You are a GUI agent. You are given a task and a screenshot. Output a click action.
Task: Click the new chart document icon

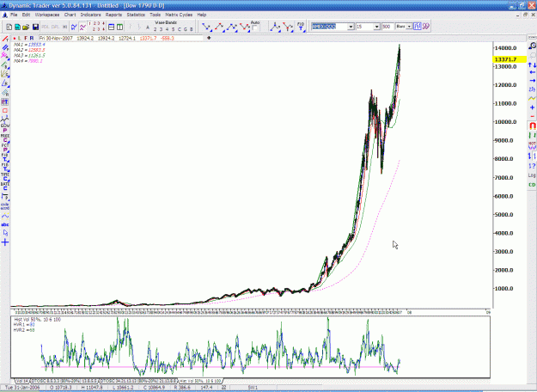[9, 27]
